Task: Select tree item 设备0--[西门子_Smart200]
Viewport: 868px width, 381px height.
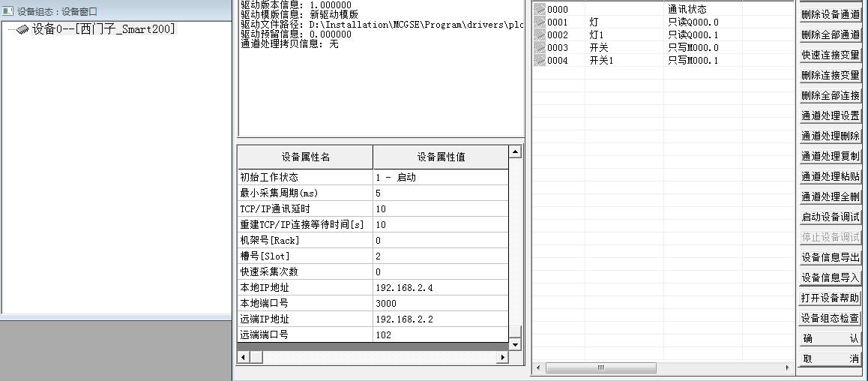Action: pyautogui.click(x=103, y=28)
